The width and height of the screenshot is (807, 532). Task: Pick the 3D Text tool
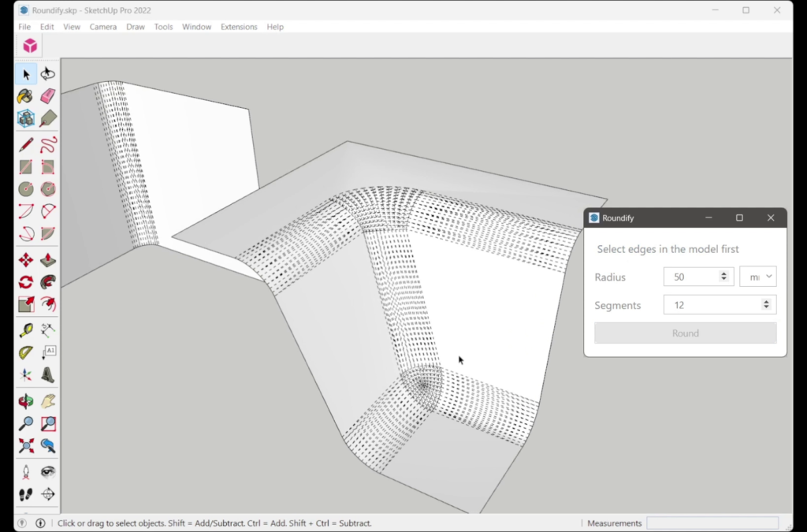pos(48,374)
